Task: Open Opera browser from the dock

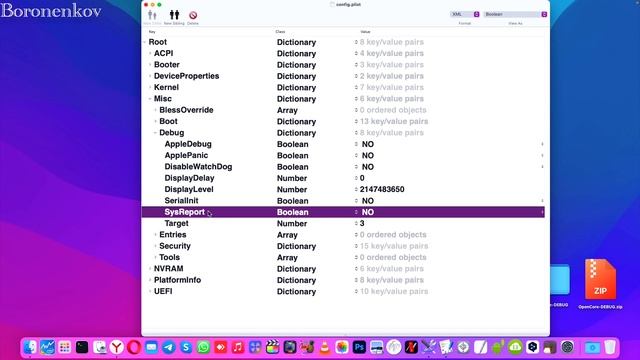Action: [134, 347]
